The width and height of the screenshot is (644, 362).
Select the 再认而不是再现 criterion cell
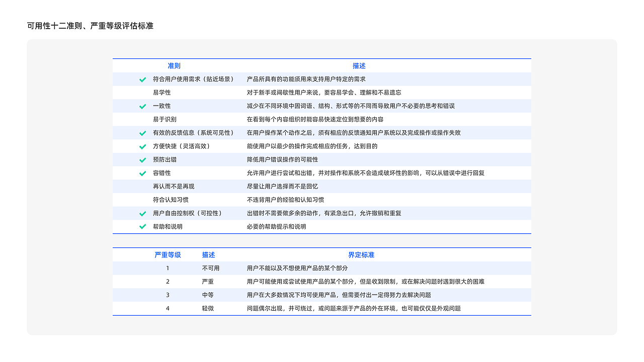(x=174, y=187)
